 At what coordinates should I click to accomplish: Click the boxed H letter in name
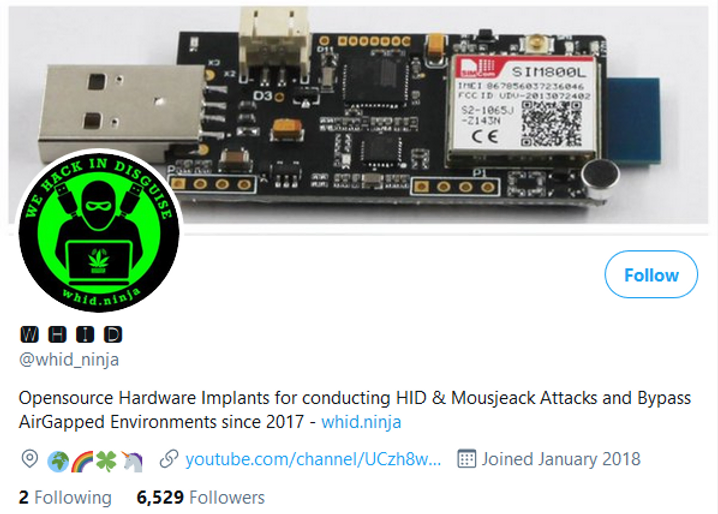pos(57,335)
